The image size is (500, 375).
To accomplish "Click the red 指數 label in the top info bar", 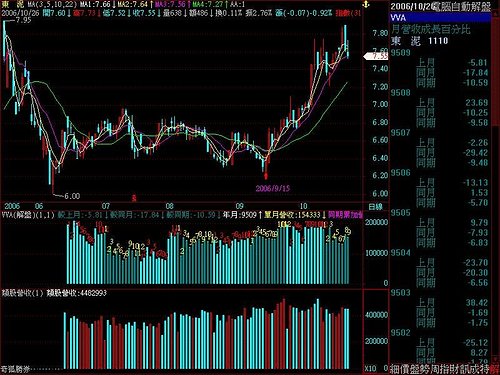I will (x=343, y=13).
